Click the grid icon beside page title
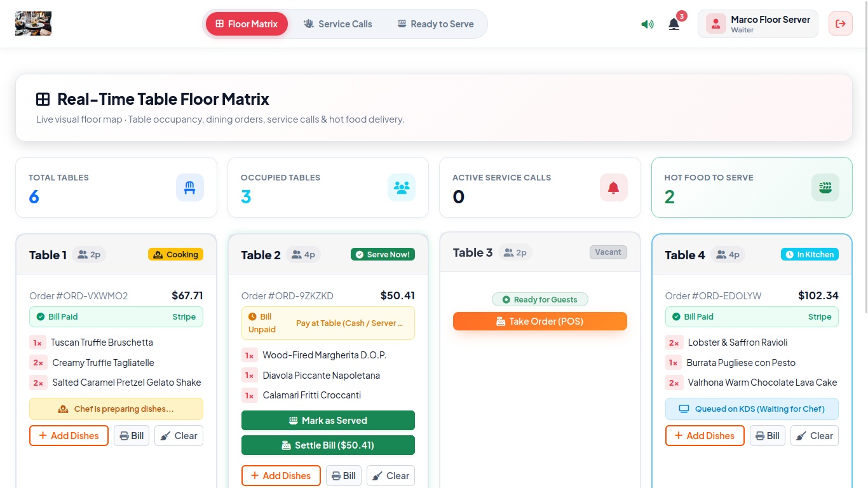 pyautogui.click(x=43, y=99)
